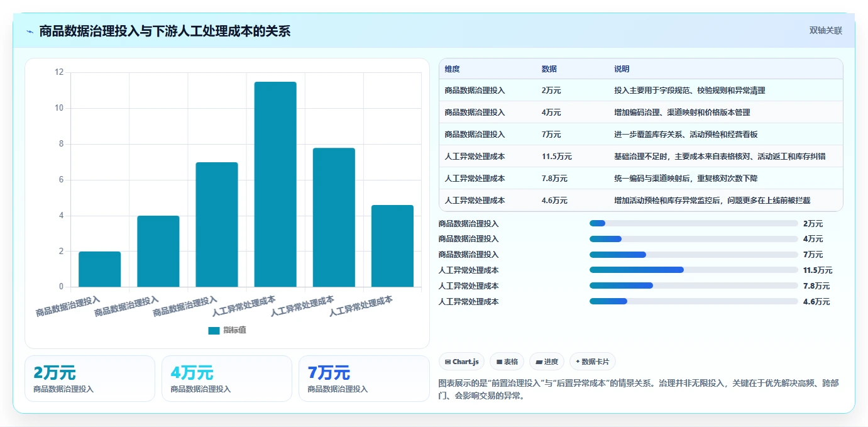The width and height of the screenshot is (868, 427).
Task: Click the chart bar with value 4
Action: pos(158,252)
